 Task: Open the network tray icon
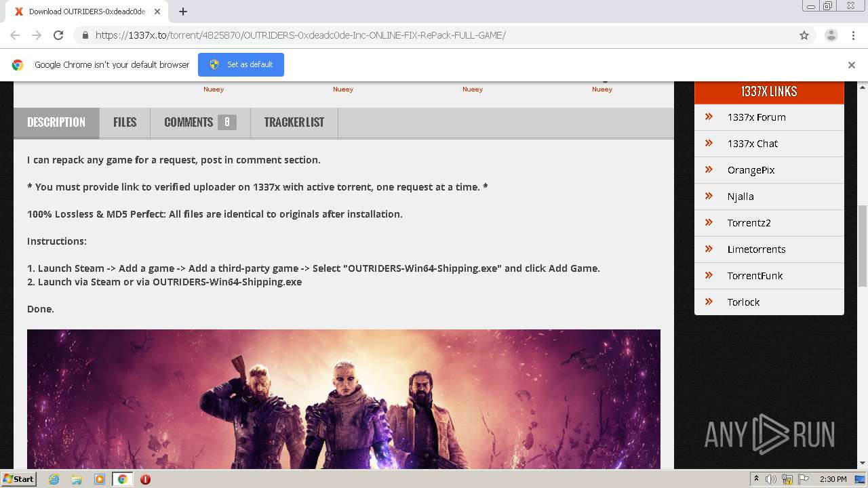point(787,479)
